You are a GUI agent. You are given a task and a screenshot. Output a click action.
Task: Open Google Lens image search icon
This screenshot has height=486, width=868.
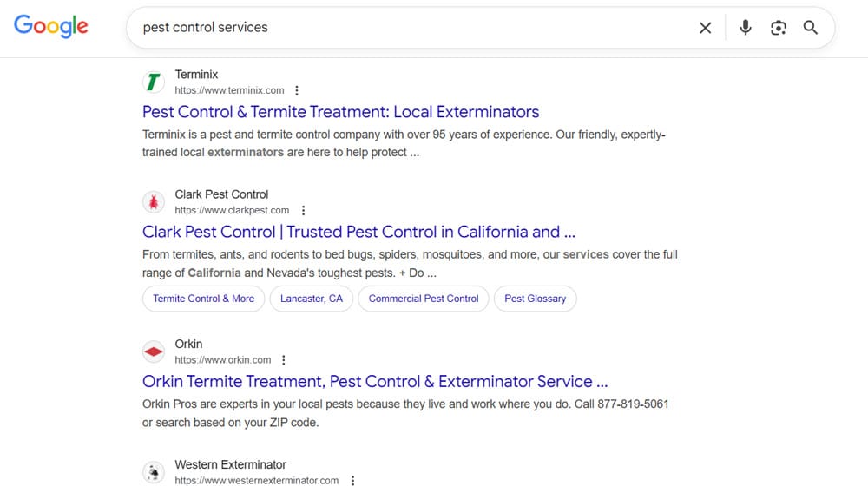pyautogui.click(x=778, y=28)
